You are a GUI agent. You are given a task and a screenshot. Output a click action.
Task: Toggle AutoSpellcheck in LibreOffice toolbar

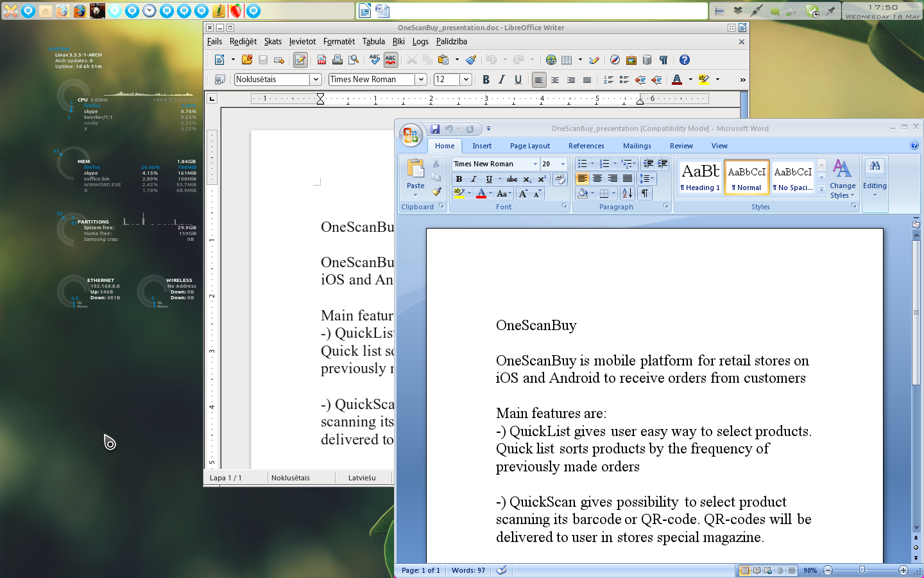[x=391, y=60]
